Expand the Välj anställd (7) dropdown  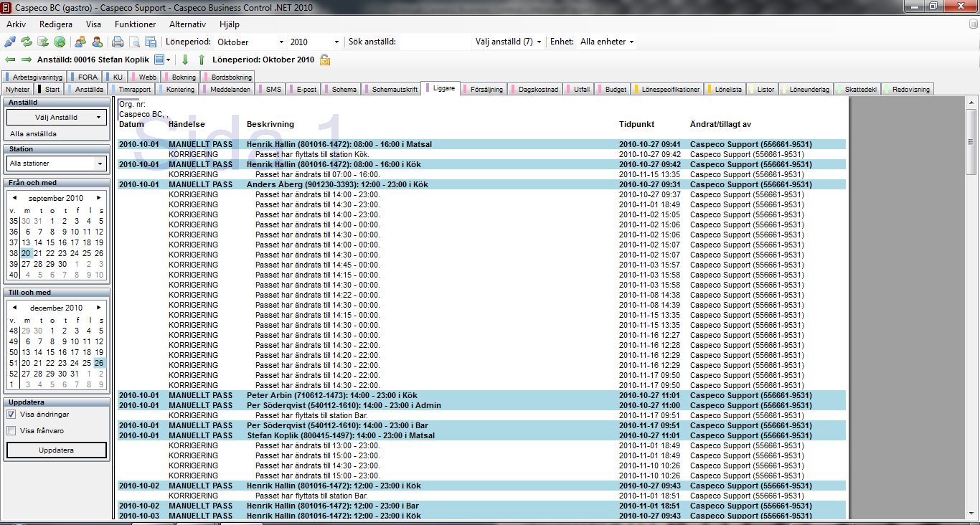(508, 42)
